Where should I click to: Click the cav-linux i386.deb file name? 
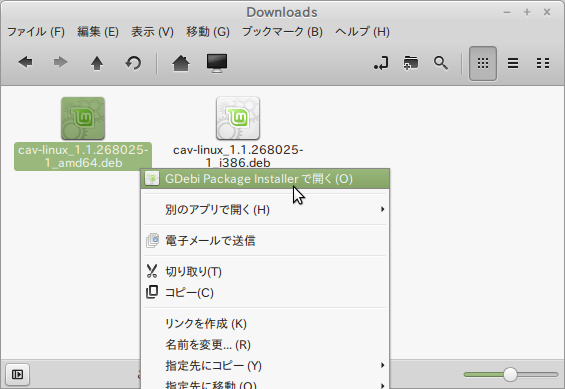pos(238,156)
